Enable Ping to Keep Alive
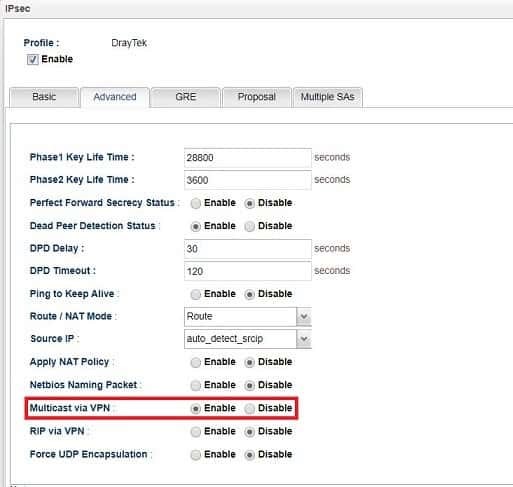513x487 pixels. point(196,294)
